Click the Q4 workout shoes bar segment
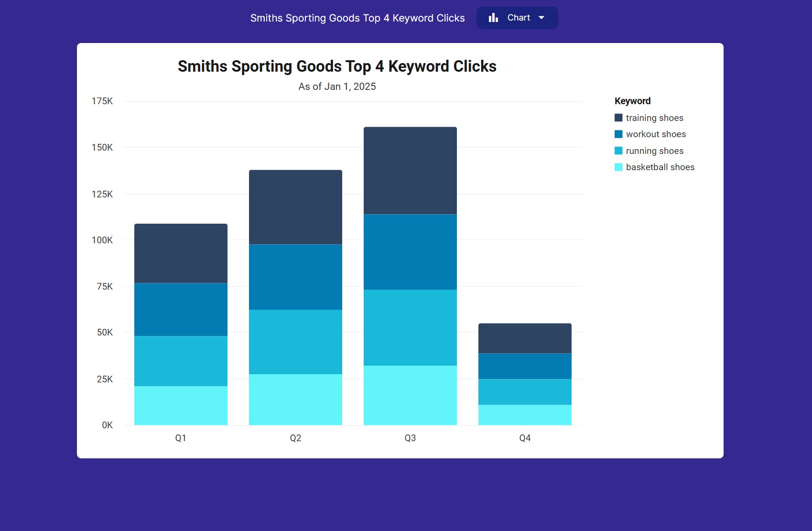 point(525,367)
